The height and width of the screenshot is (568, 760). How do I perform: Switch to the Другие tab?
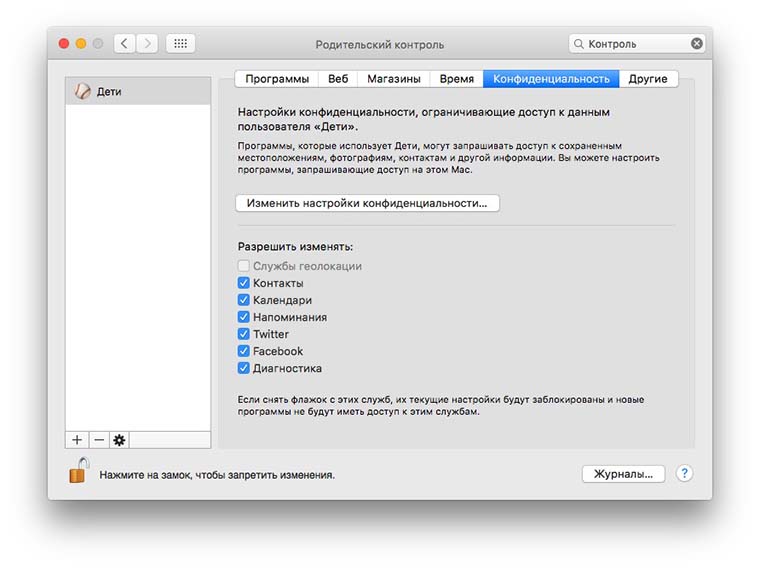648,79
